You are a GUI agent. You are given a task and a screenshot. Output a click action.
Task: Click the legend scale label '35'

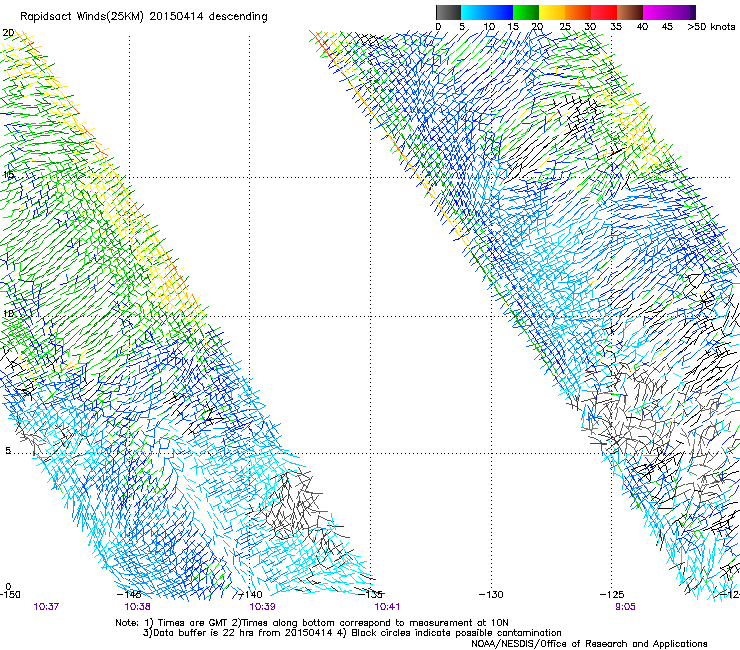pyautogui.click(x=616, y=26)
